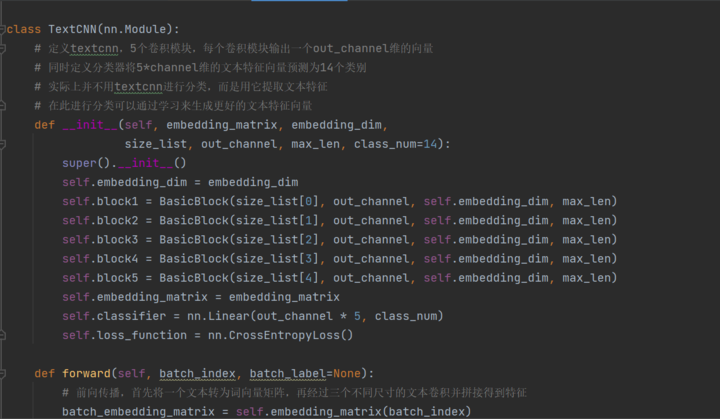Click the __init__ method name in def

pyautogui.click(x=90, y=125)
